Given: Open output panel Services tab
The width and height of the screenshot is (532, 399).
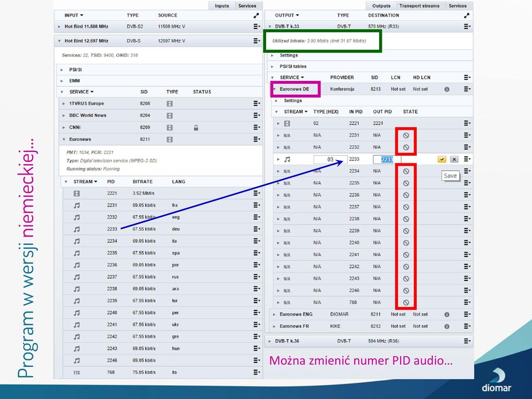Looking at the screenshot, I should [x=457, y=6].
